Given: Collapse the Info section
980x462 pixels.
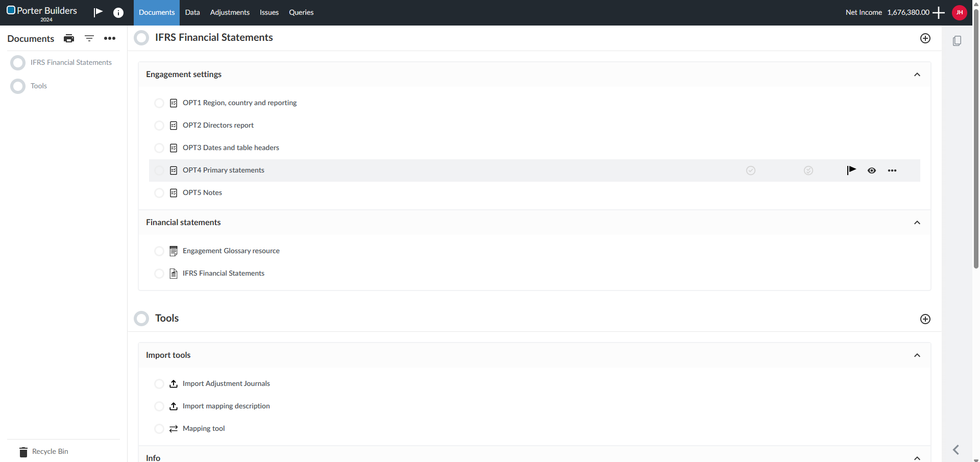Looking at the screenshot, I should pyautogui.click(x=917, y=458).
